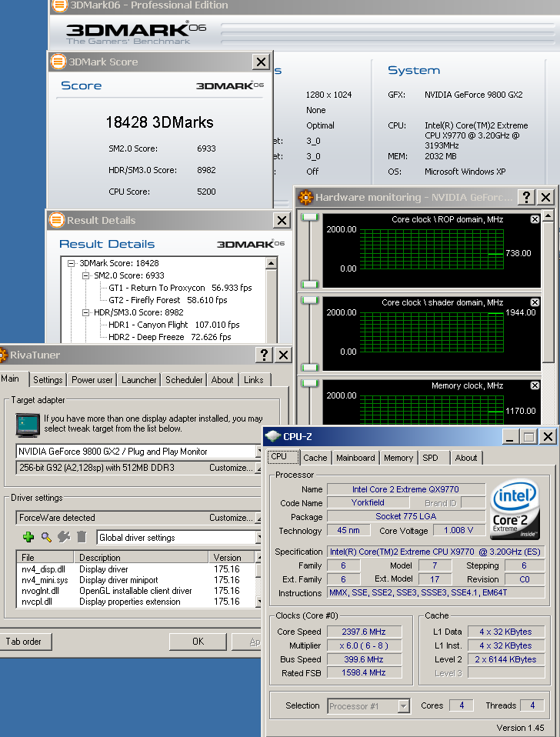Collapse the 3DMark Score: 18428 tree node
560x737 pixels.
[x=71, y=263]
